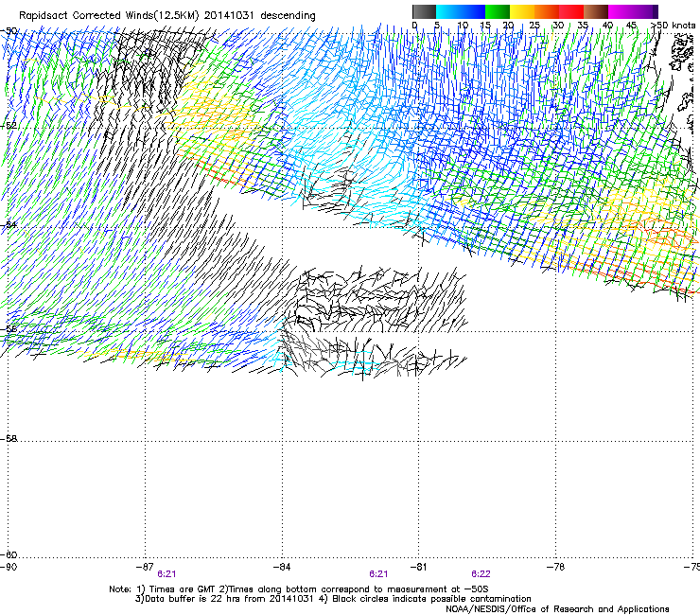Click the '40' label under the color scale
The width and height of the screenshot is (700, 615).
pyautogui.click(x=607, y=25)
